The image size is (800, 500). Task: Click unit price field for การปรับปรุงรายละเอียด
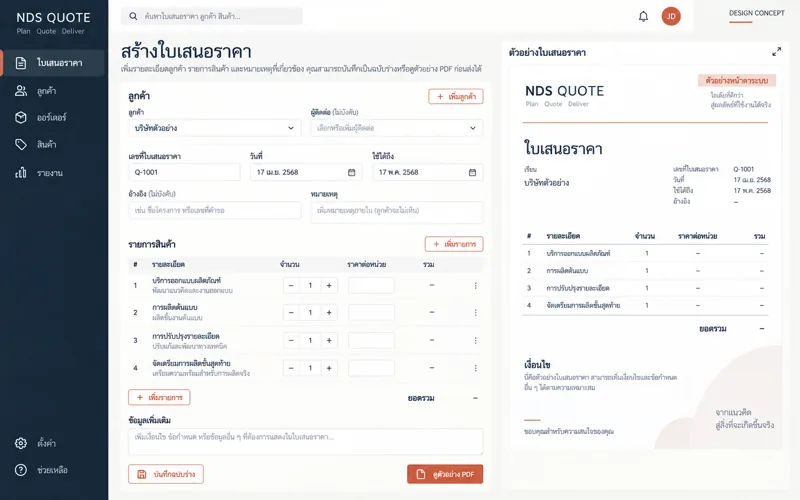pos(371,340)
